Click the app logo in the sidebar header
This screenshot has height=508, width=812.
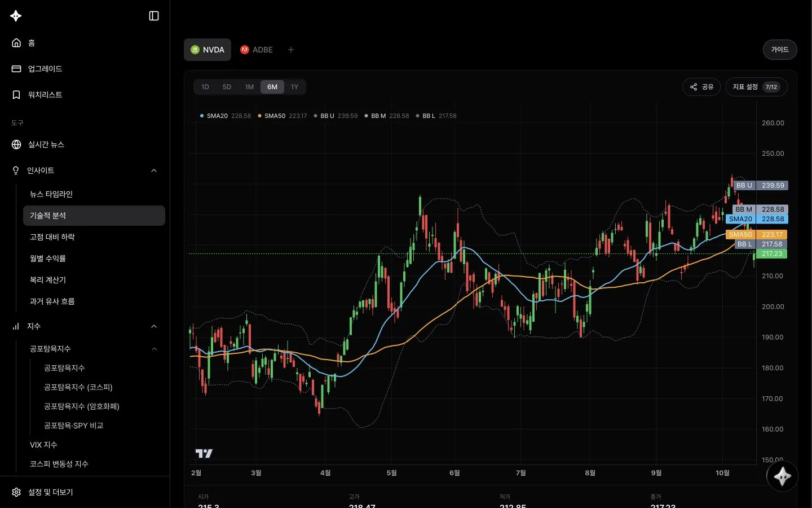tap(16, 16)
